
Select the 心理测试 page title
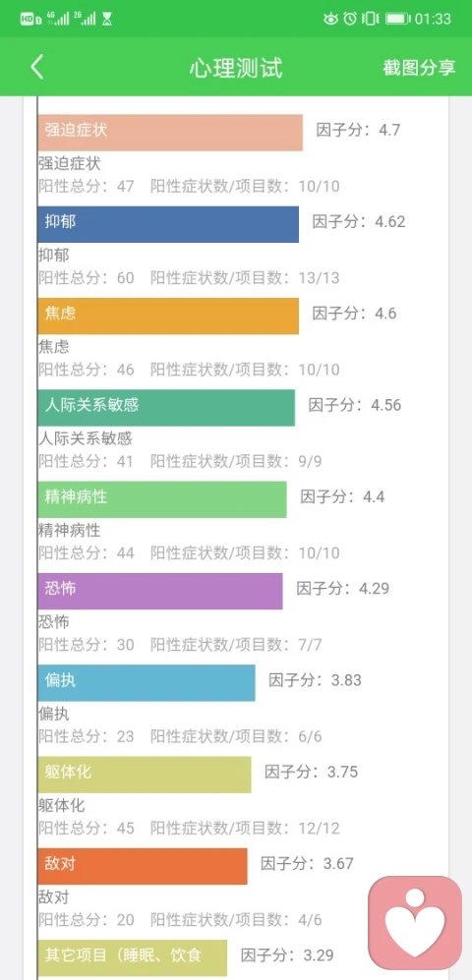236,68
